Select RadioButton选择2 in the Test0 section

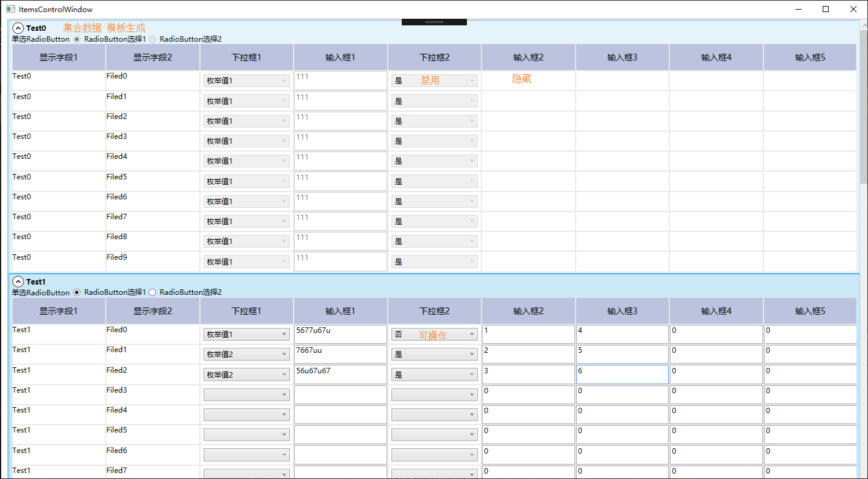(x=152, y=39)
